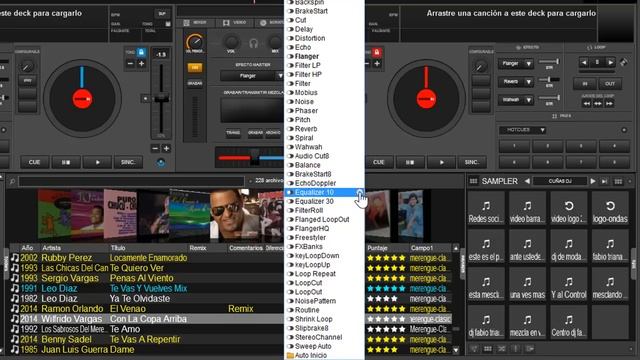The width and height of the screenshot is (640, 360).
Task: Toggle the right deck red key lock
Action: (x=376, y=53)
